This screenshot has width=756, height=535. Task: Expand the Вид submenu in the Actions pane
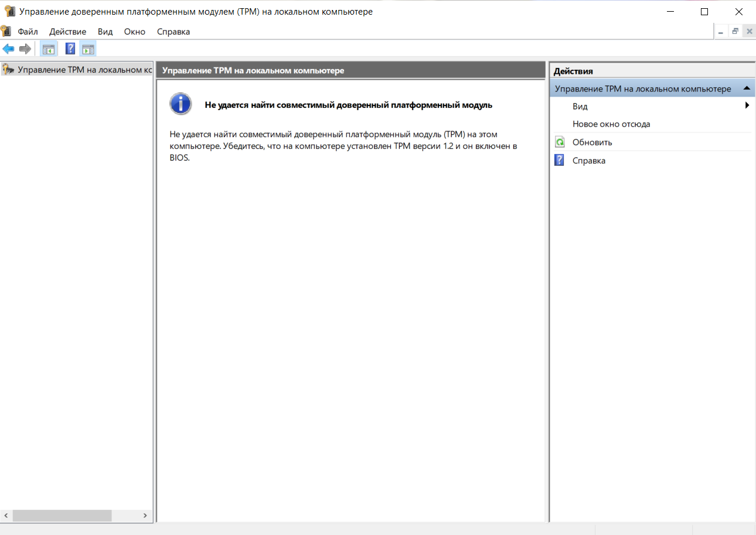(x=652, y=106)
